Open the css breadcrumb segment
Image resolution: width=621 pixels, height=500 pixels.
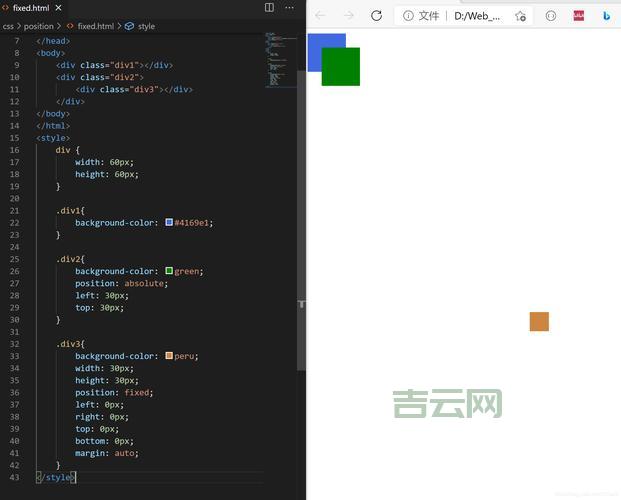point(8,26)
